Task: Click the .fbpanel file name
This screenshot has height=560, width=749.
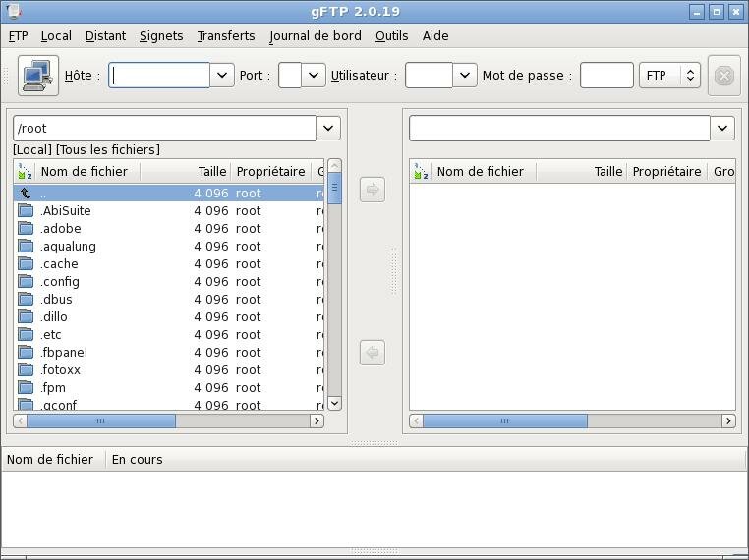Action: [x=64, y=353]
